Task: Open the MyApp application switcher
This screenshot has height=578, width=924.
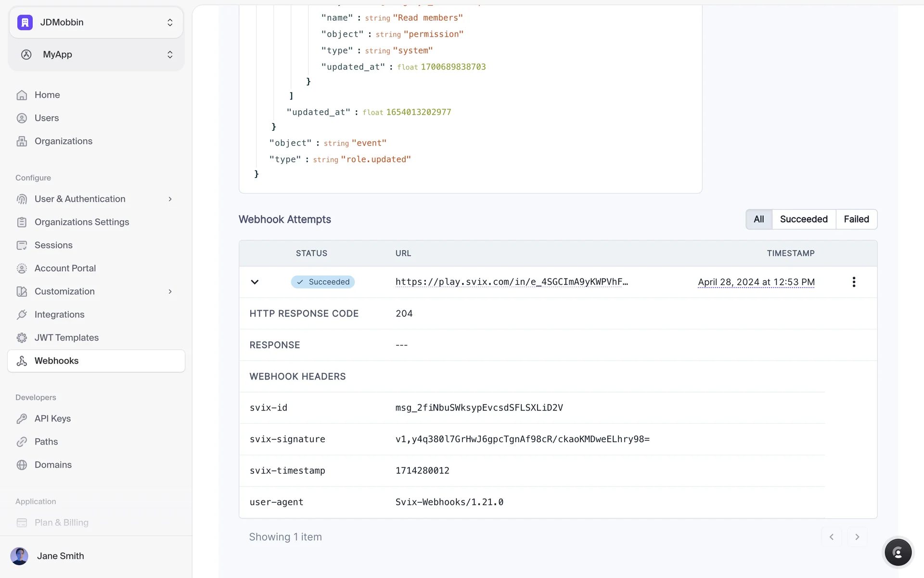Action: coord(96,54)
